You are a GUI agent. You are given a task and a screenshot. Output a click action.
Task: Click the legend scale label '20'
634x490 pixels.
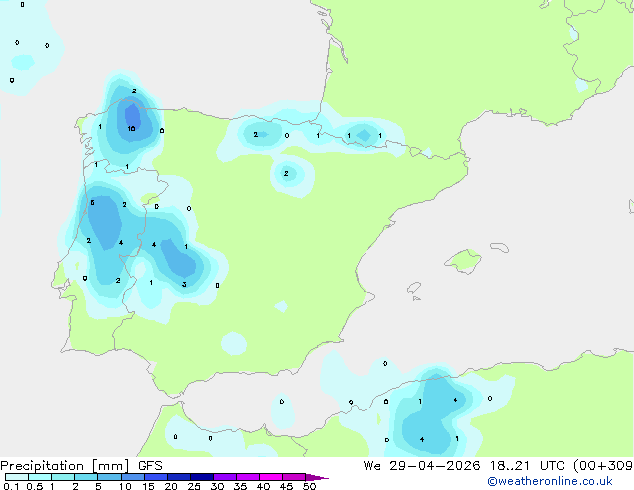point(171,486)
